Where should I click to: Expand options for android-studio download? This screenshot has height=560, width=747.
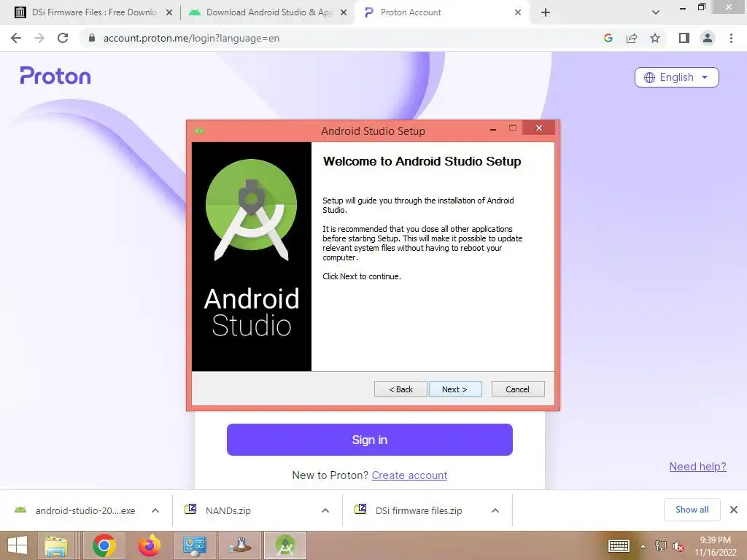155,510
